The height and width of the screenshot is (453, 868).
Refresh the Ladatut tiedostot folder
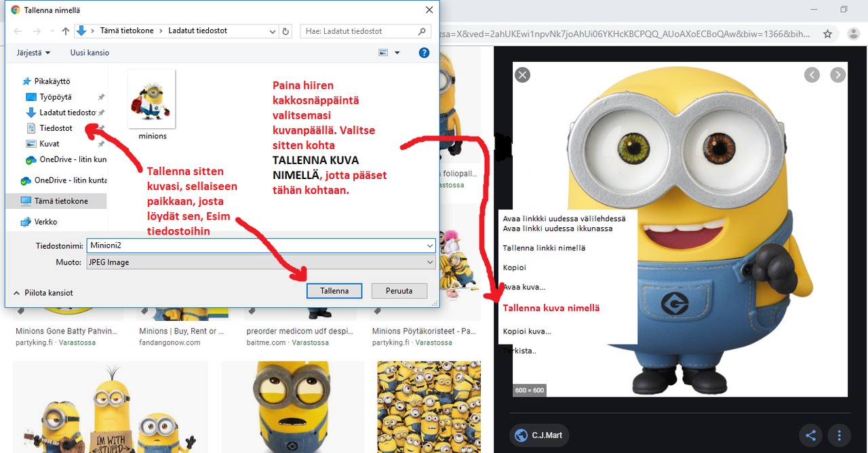point(285,31)
